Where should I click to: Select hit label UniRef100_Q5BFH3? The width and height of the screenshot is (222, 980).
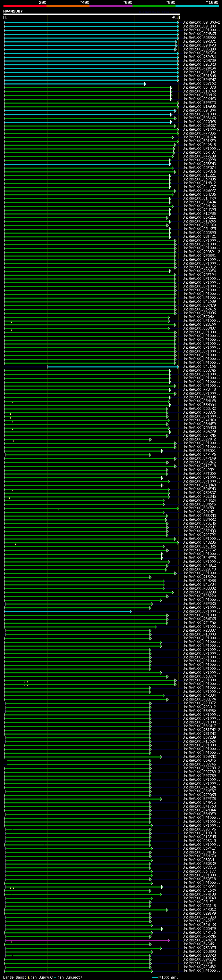coord(199,164)
